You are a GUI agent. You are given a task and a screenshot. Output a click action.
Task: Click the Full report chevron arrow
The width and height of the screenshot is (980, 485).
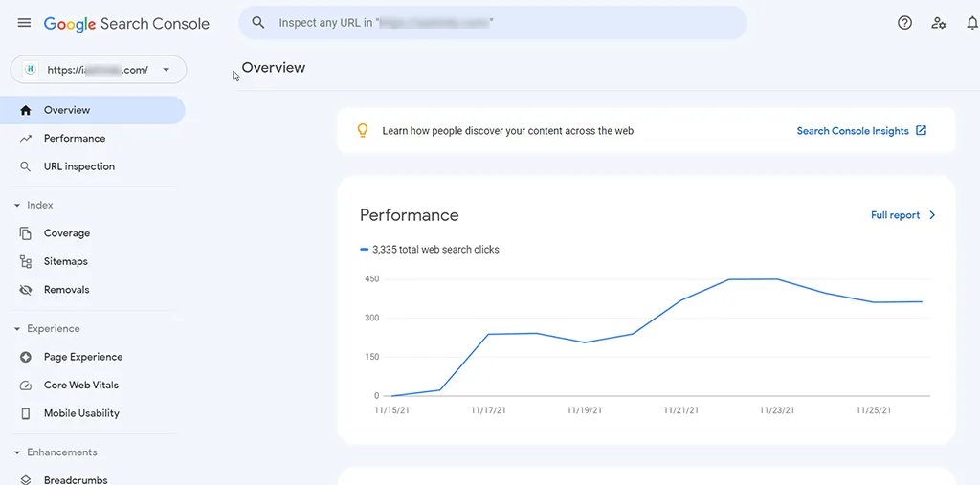pos(932,215)
